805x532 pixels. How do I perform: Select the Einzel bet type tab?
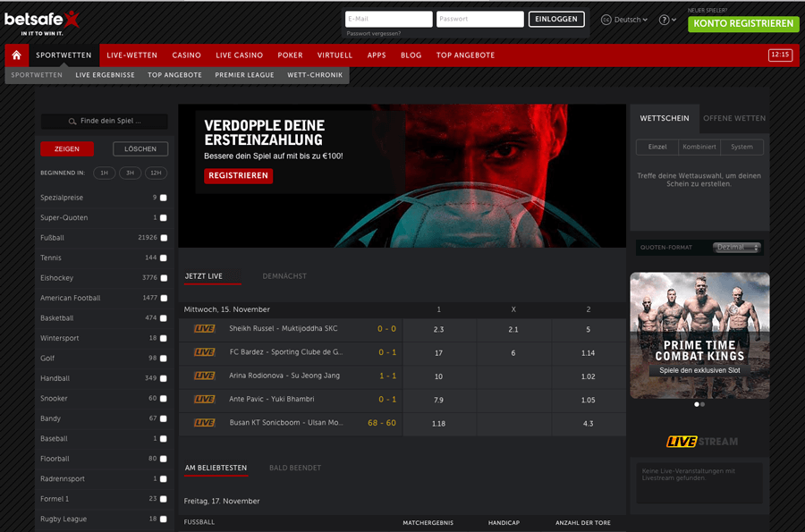[x=657, y=147]
